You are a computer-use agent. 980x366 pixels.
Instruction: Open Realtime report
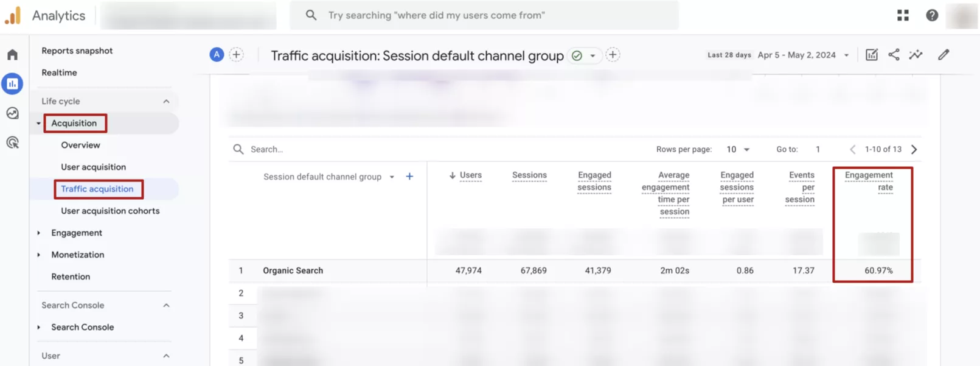[59, 72]
